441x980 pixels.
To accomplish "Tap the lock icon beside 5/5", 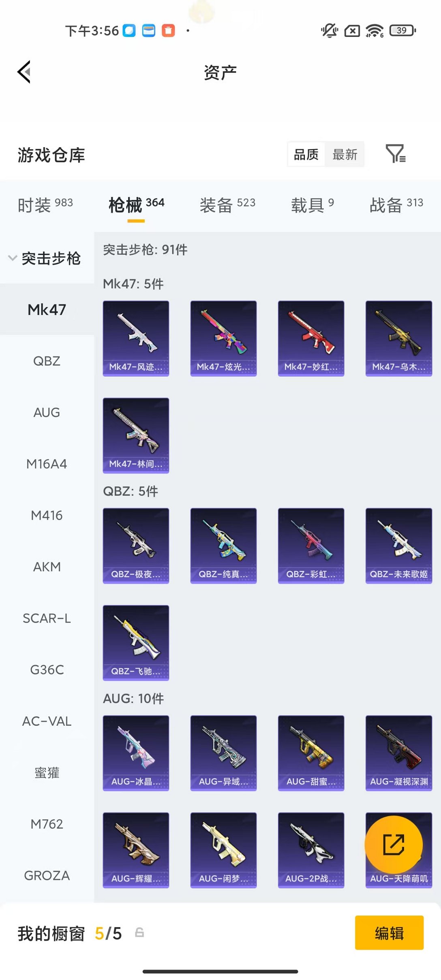I will tap(139, 933).
